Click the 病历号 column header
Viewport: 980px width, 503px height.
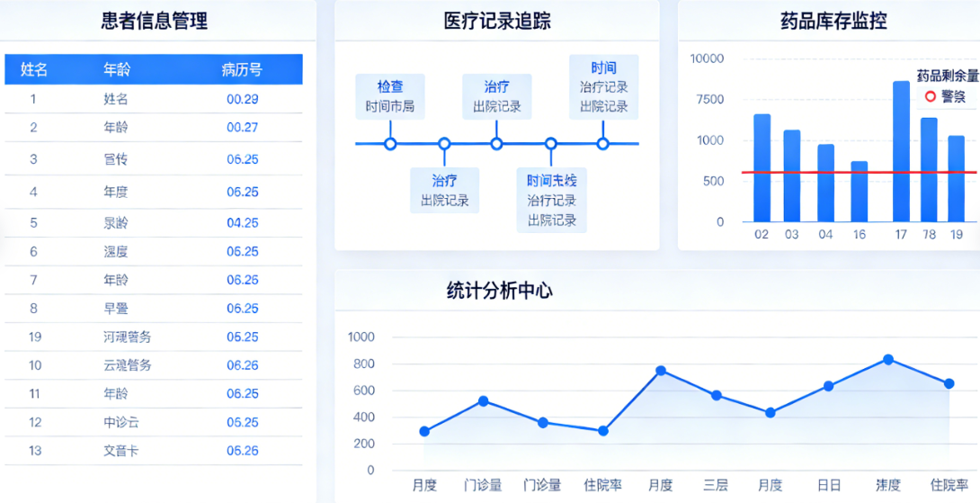(242, 69)
